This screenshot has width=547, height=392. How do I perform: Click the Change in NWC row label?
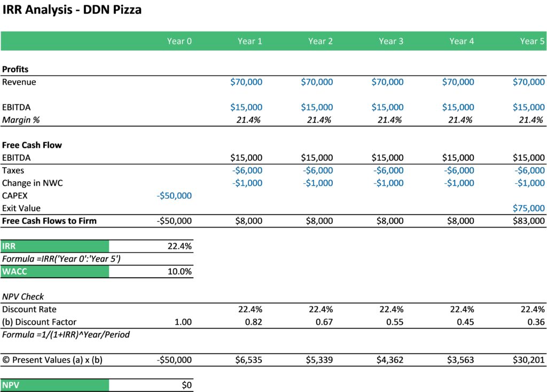click(x=33, y=183)
